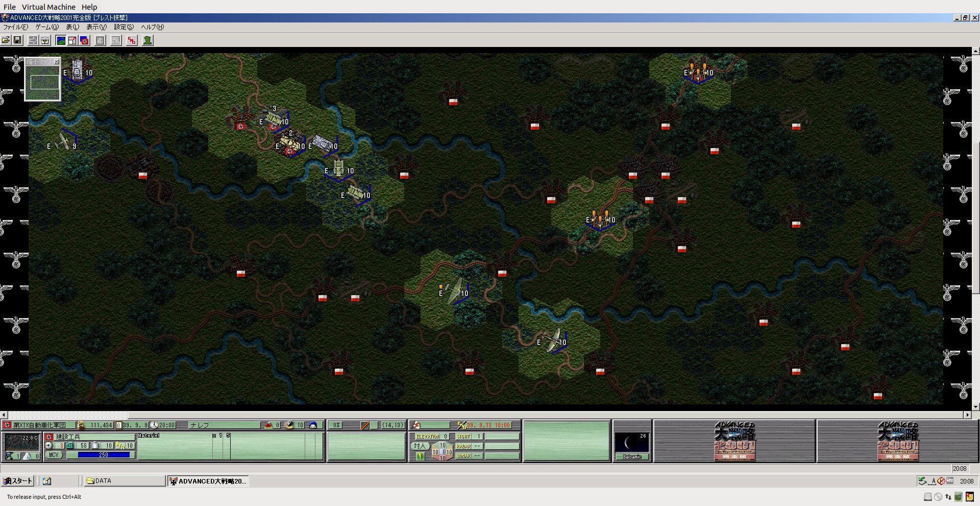Open the VM Help menu
Viewport: 980px width, 506px height.
coord(89,7)
